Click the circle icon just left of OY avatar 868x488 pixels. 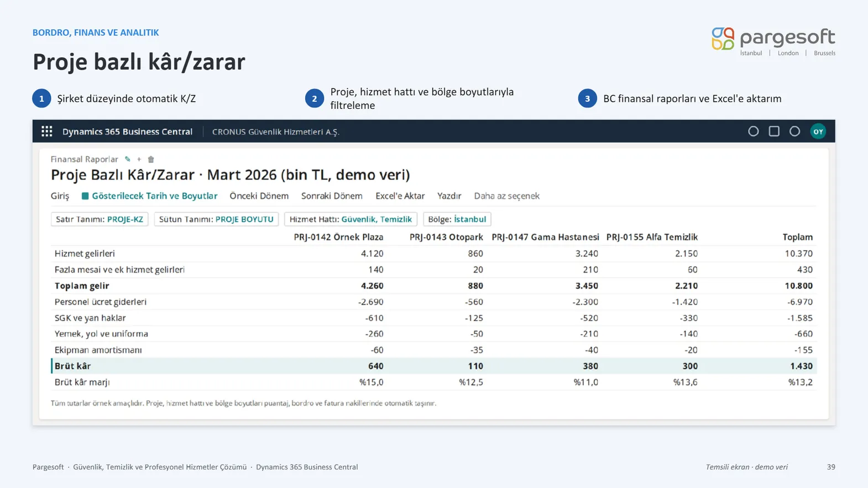tap(794, 132)
